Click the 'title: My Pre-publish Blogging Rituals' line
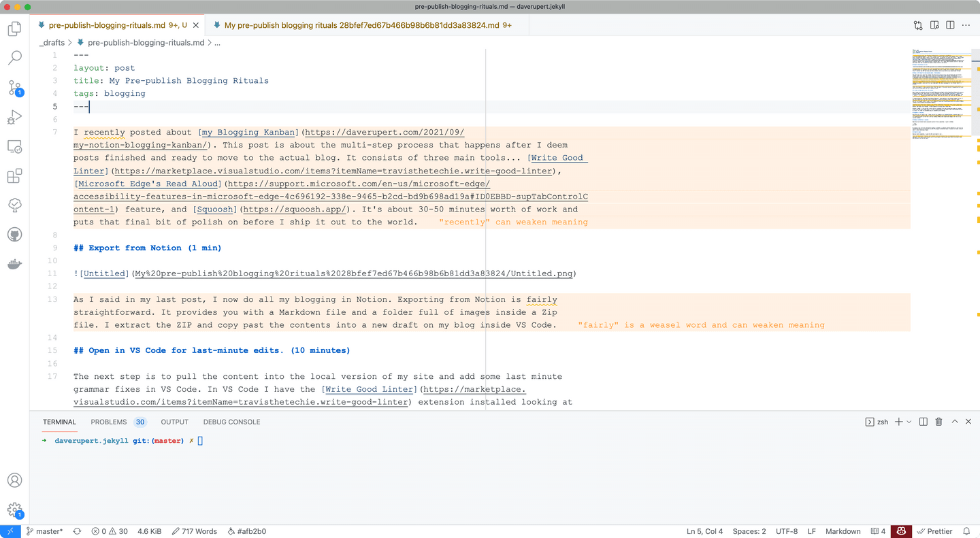The image size is (980, 538). pyautogui.click(x=171, y=81)
